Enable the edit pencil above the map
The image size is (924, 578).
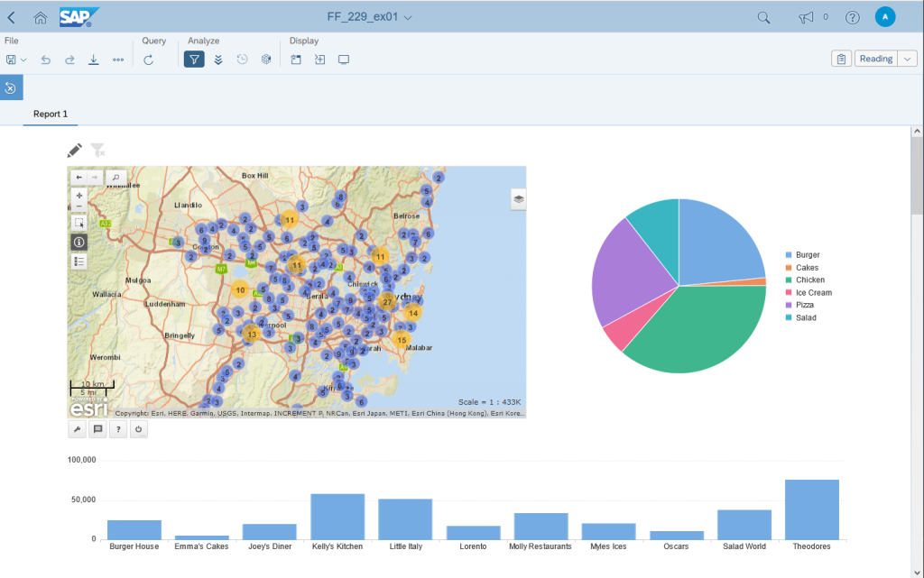click(74, 150)
